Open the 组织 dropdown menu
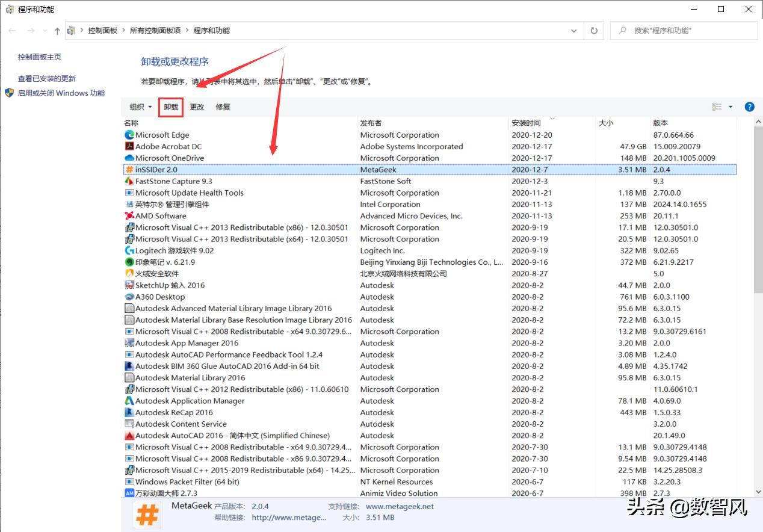The image size is (763, 532). pos(141,107)
